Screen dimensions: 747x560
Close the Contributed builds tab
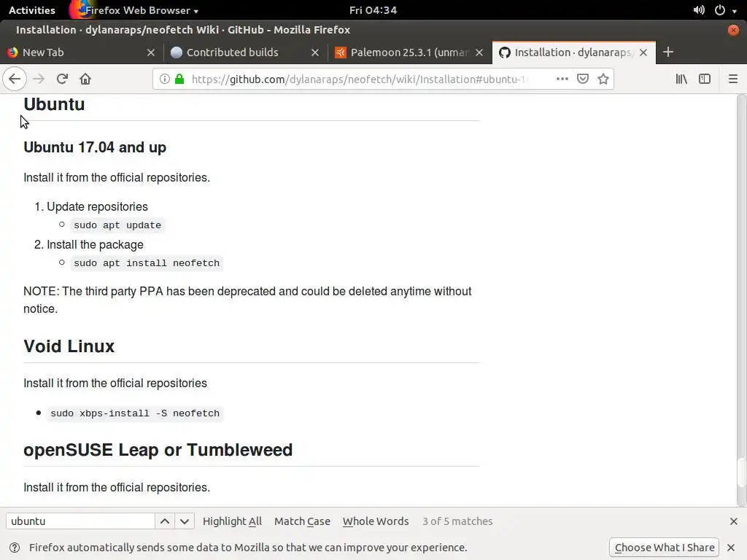[x=315, y=52]
